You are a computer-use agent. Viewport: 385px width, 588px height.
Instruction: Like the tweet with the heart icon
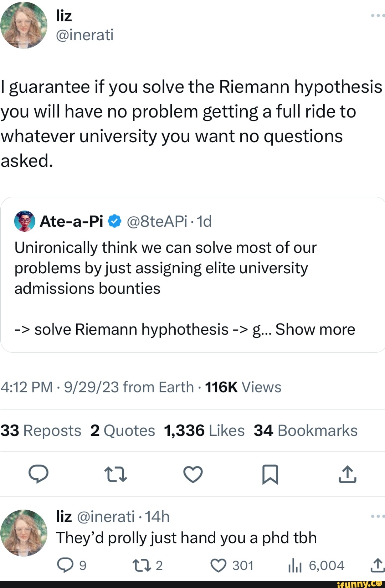pyautogui.click(x=193, y=474)
